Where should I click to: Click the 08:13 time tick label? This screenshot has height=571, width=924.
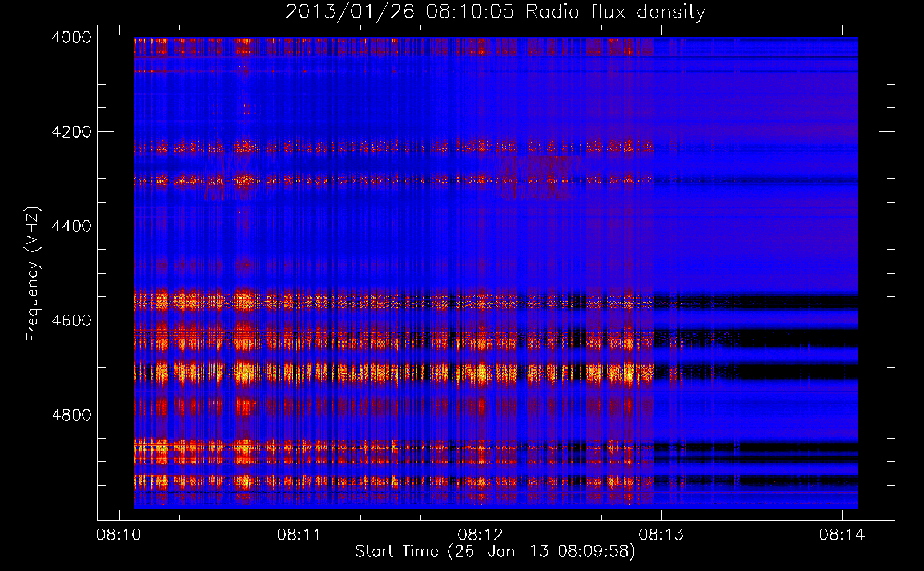point(661,535)
